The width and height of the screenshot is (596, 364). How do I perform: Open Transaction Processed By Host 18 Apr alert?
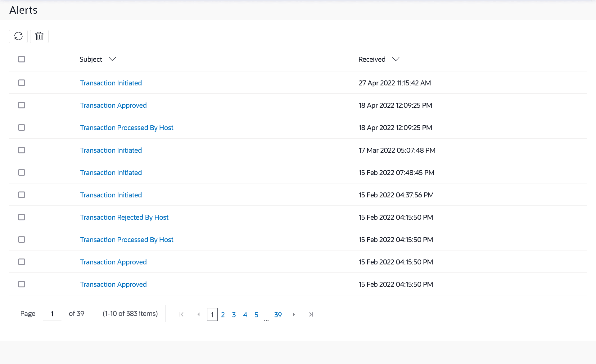[127, 128]
